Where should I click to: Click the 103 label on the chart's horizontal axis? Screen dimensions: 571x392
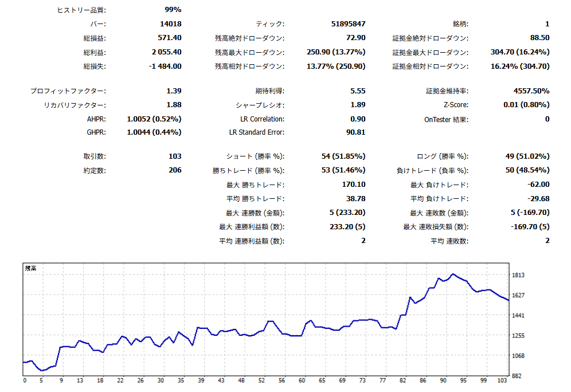coord(502,380)
